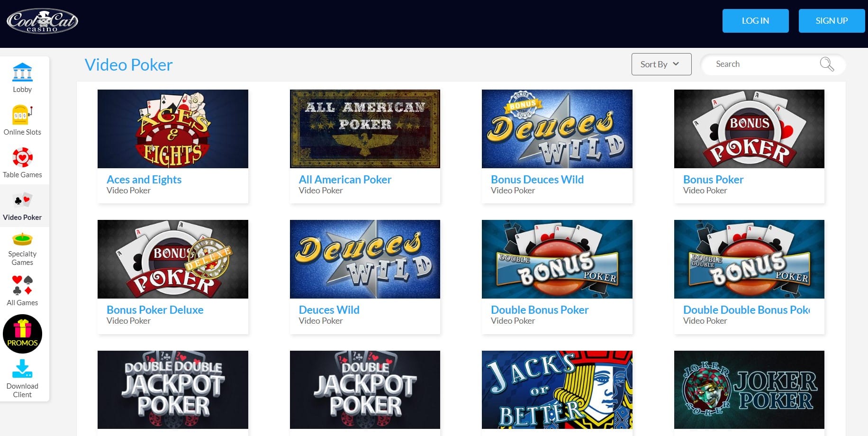Click the Deuces Wild title link
Screen dimensions: 868x436
click(x=329, y=310)
